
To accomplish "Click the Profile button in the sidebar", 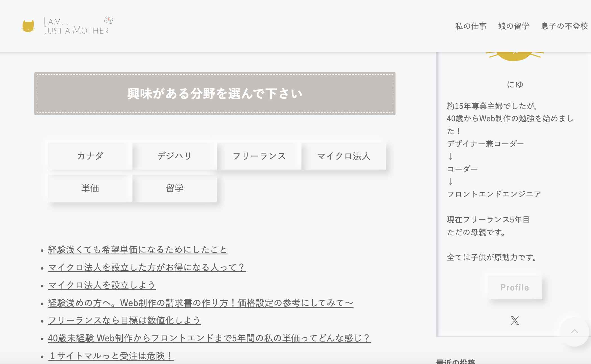I will coord(514,287).
